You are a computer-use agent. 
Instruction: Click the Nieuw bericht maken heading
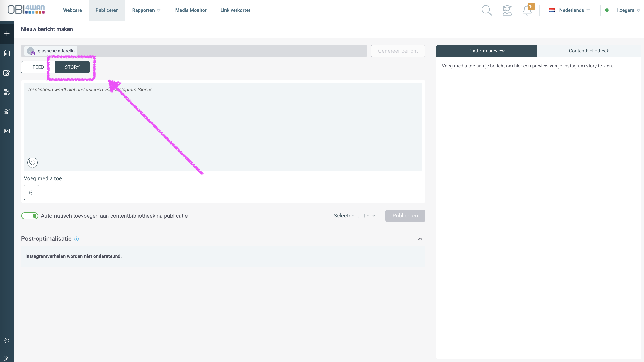[47, 29]
